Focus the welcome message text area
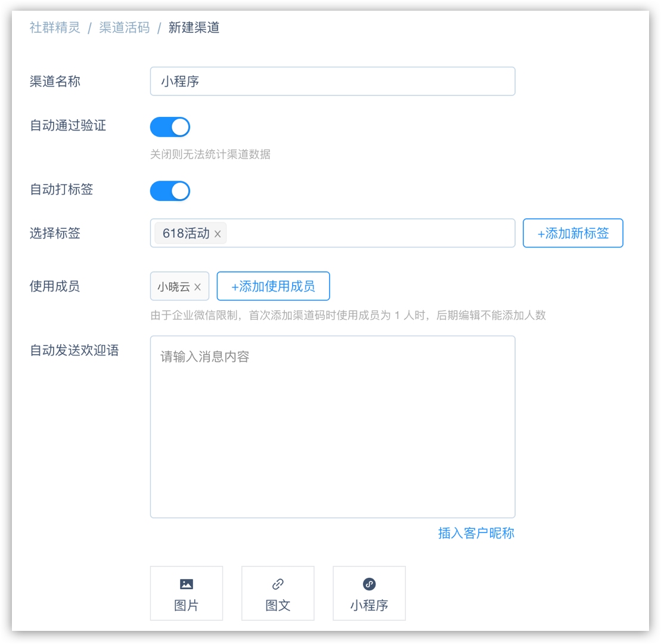The height and width of the screenshot is (644, 661). click(333, 427)
